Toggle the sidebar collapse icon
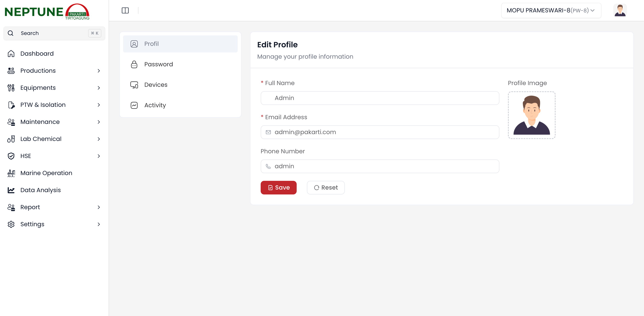Screen dimensions: 644x316 point(125,10)
